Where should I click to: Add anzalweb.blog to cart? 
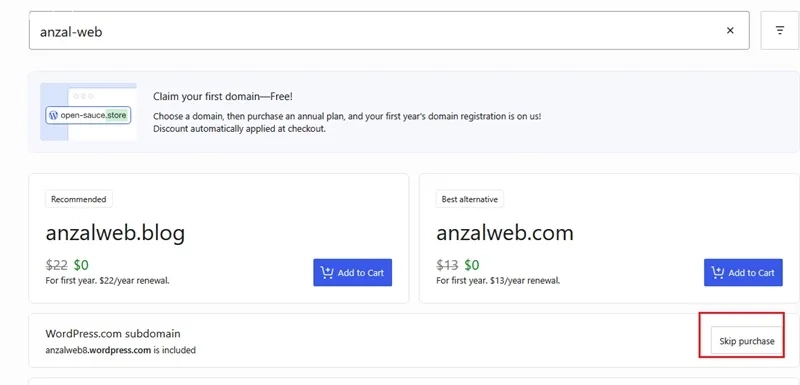tap(353, 272)
